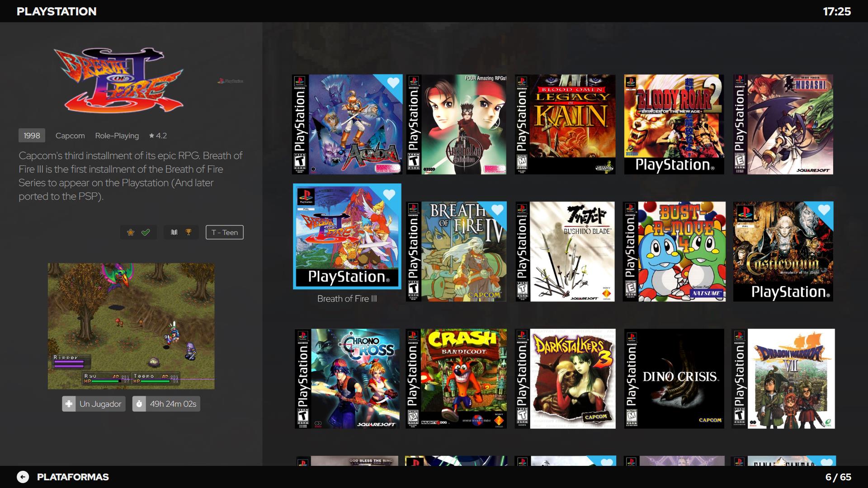868x488 pixels.
Task: Click the Un Jugador players badge
Action: tap(93, 404)
